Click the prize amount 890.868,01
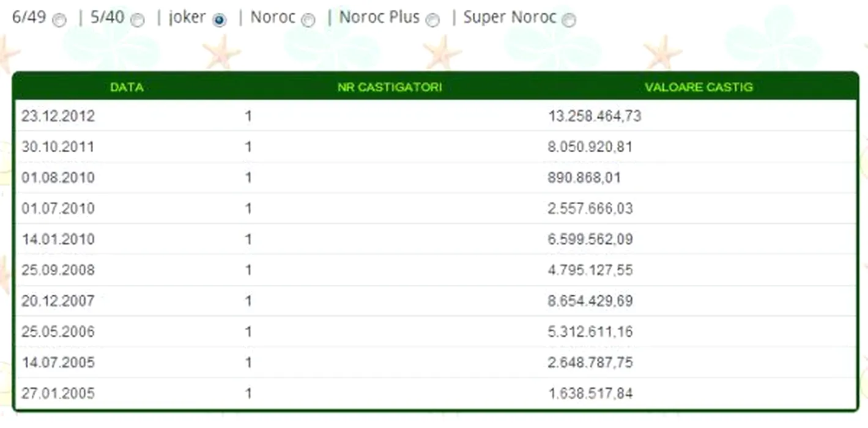The height and width of the screenshot is (428, 868). (x=584, y=178)
